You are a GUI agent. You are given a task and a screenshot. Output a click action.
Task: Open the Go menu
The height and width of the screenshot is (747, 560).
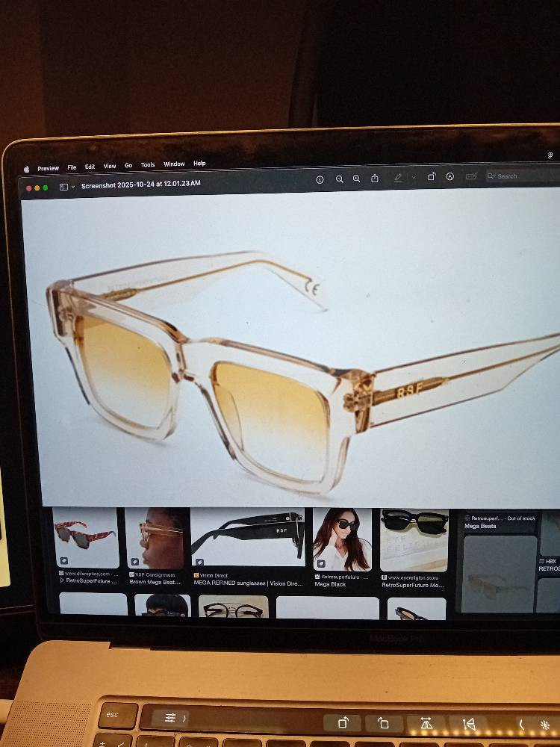pos(128,165)
